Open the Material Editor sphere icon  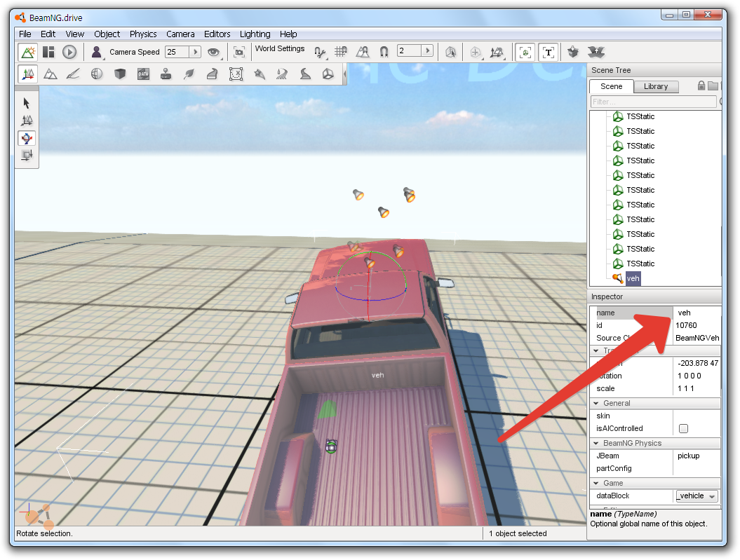click(x=97, y=74)
